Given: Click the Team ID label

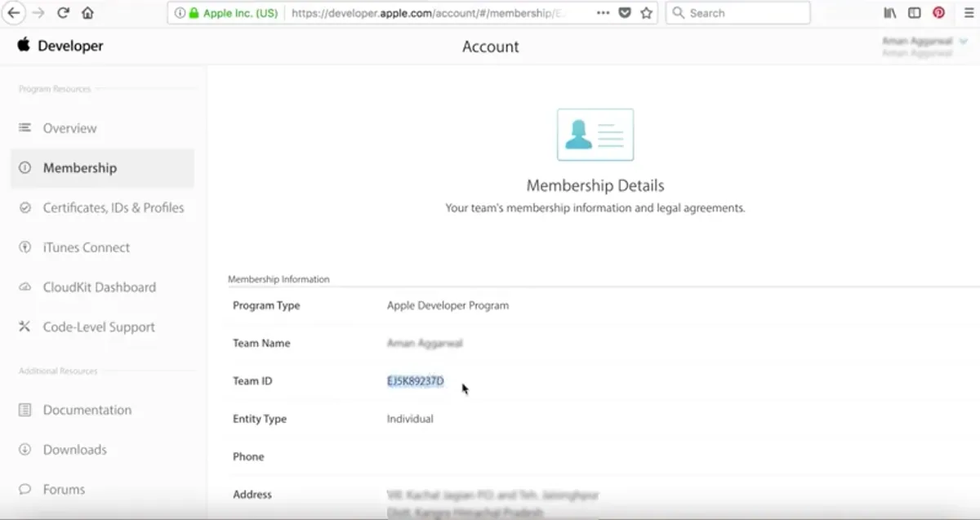Looking at the screenshot, I should [x=252, y=381].
